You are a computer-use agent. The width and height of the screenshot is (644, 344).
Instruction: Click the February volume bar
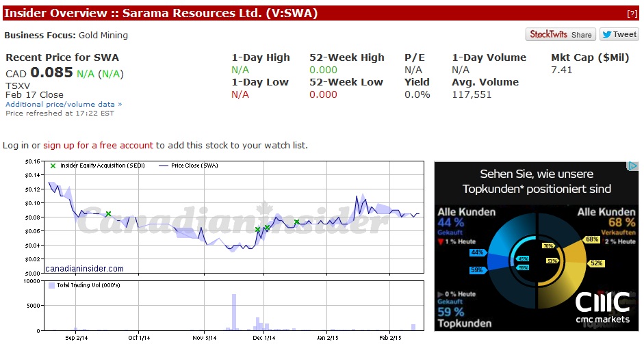pos(413,327)
